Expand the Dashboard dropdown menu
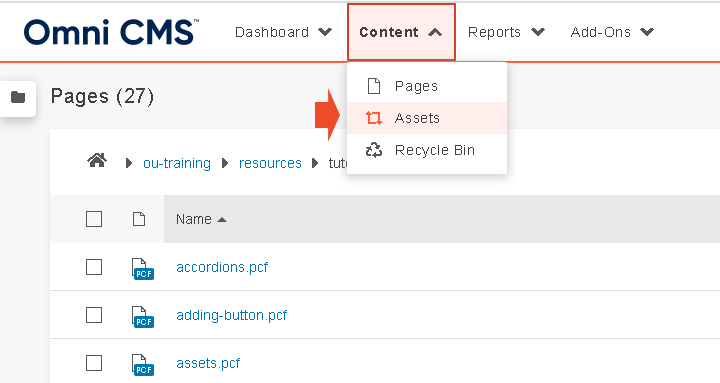This screenshot has height=383, width=720. tap(283, 32)
